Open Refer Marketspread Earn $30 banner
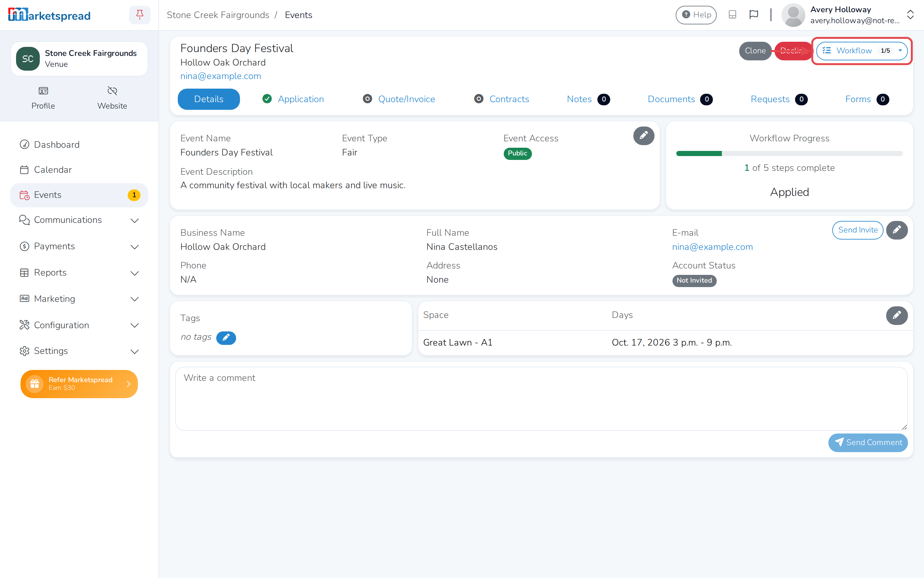Viewport: 924px width, 578px height. [79, 384]
